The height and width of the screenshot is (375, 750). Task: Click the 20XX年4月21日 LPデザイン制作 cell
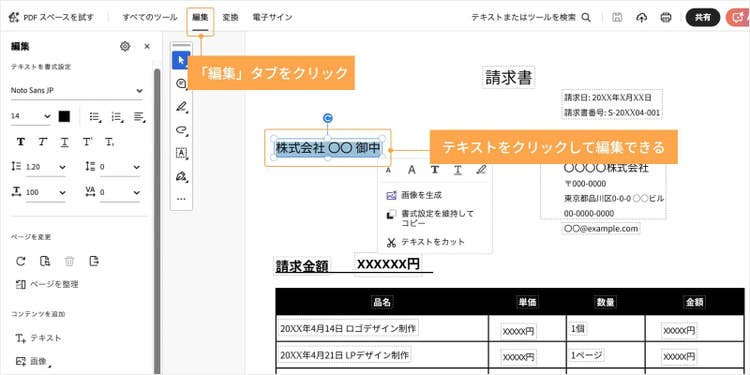point(344,355)
